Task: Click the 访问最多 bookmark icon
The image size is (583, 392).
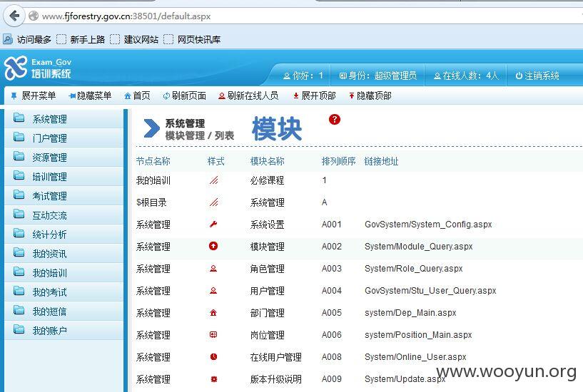Action: [x=7, y=39]
